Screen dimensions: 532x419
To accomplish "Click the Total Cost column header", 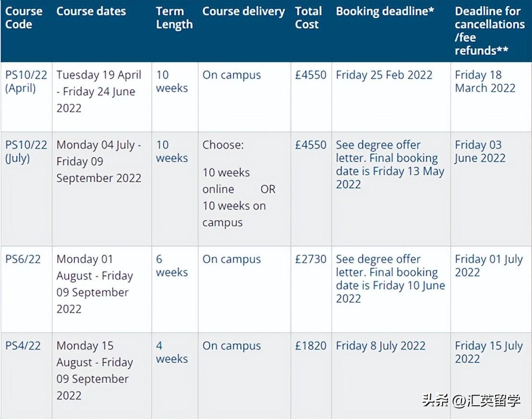I will tap(308, 18).
